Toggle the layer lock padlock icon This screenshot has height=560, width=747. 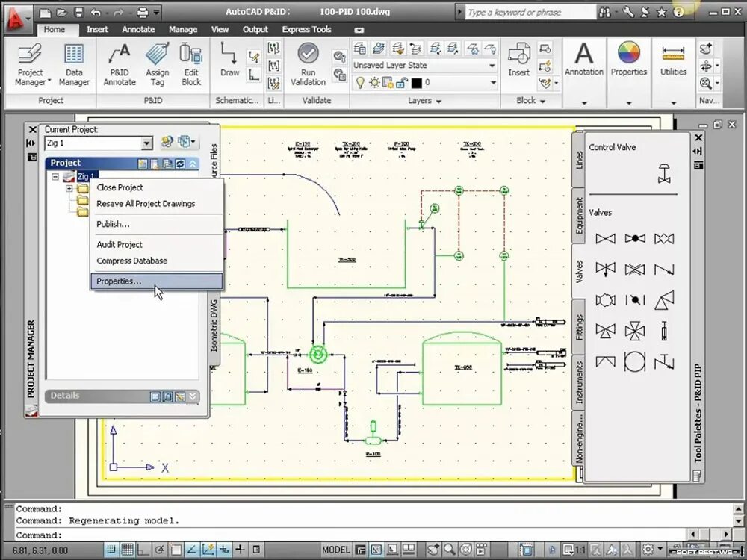[x=402, y=84]
